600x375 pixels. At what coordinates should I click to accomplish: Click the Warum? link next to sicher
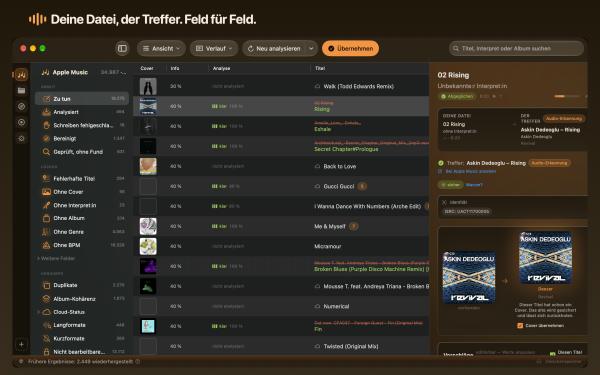click(474, 185)
